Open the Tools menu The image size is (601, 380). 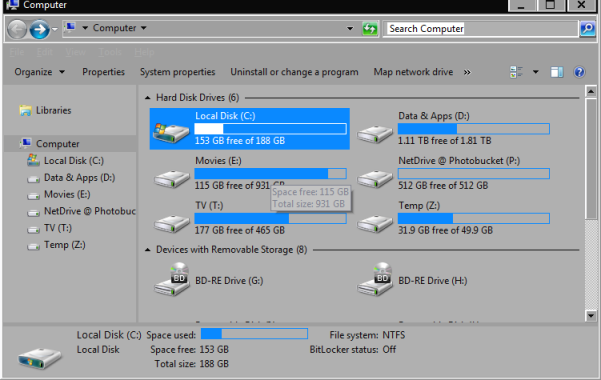tap(110, 52)
